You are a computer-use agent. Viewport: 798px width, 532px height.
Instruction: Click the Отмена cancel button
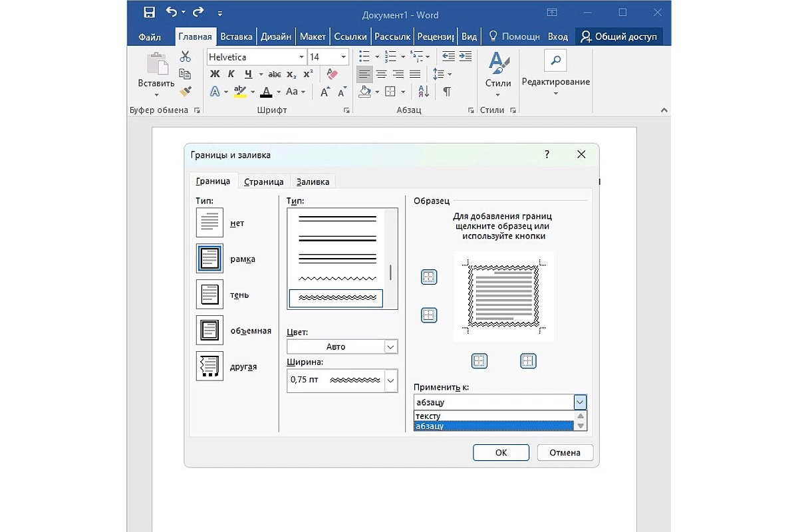click(565, 453)
